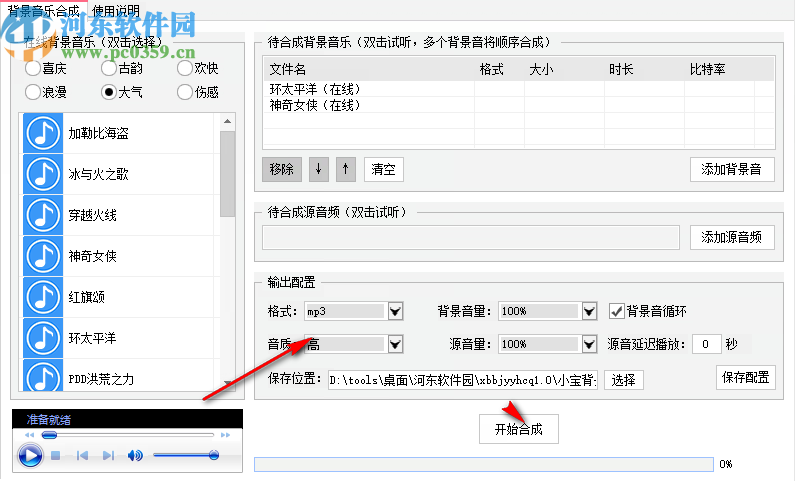Image resolution: width=795 pixels, height=481 pixels.
Task: Click music note icon beside 神奇女侠
Action: coord(43,256)
